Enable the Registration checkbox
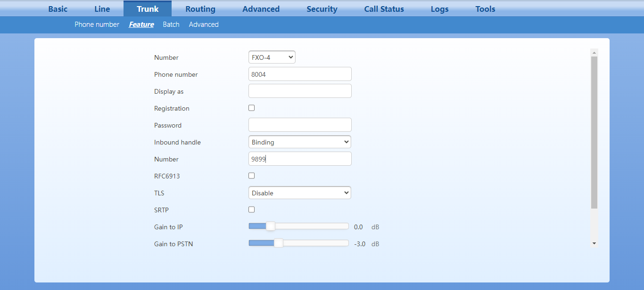This screenshot has width=644, height=290. [x=252, y=108]
